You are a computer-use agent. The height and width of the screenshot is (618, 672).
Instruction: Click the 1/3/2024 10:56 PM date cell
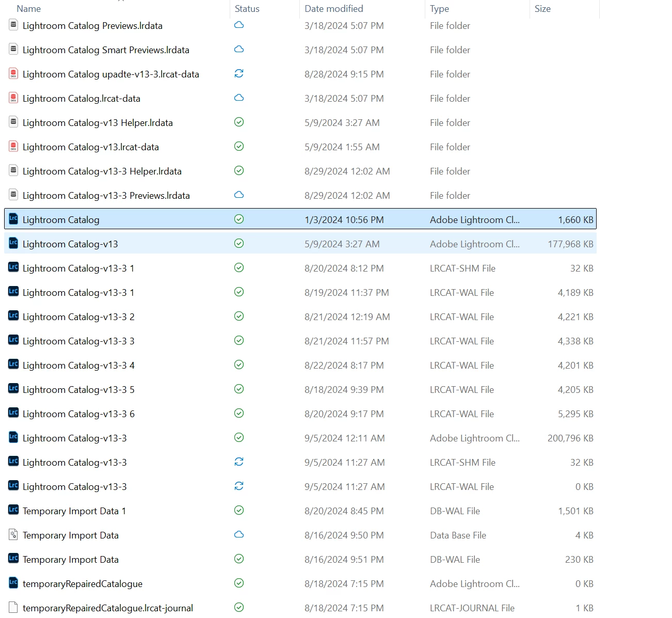[344, 220]
